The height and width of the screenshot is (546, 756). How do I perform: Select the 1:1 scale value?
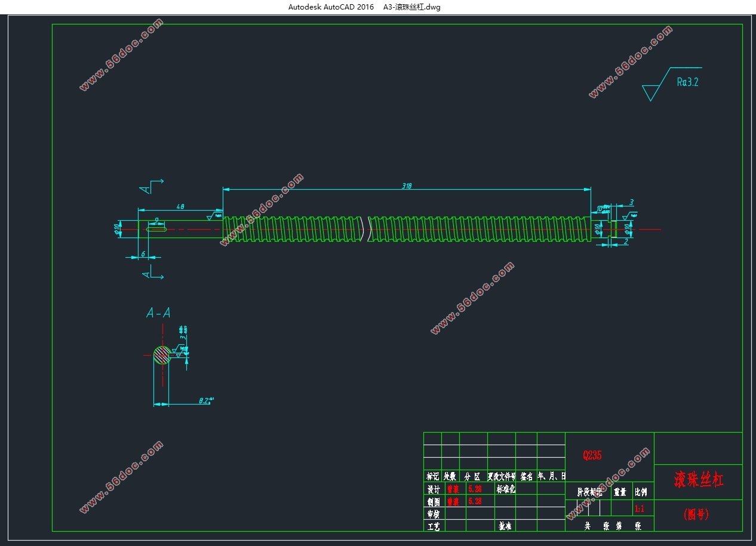tap(639, 509)
